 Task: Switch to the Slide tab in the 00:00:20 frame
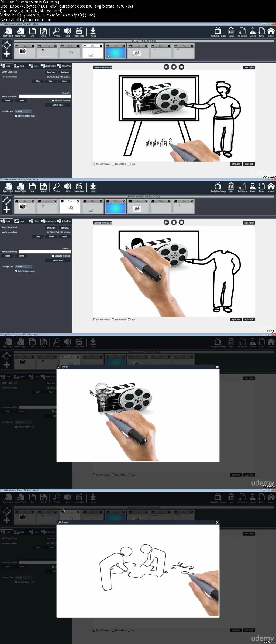click(x=34, y=66)
